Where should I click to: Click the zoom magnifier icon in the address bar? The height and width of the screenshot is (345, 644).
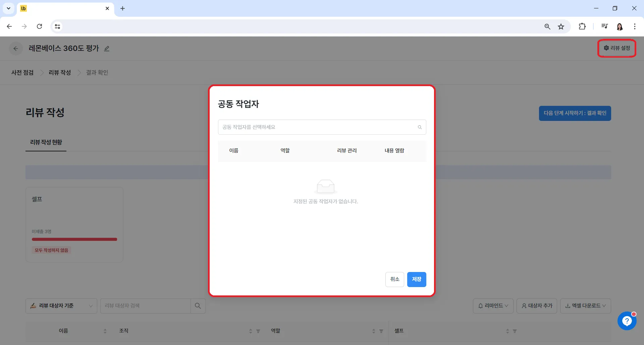tap(547, 26)
